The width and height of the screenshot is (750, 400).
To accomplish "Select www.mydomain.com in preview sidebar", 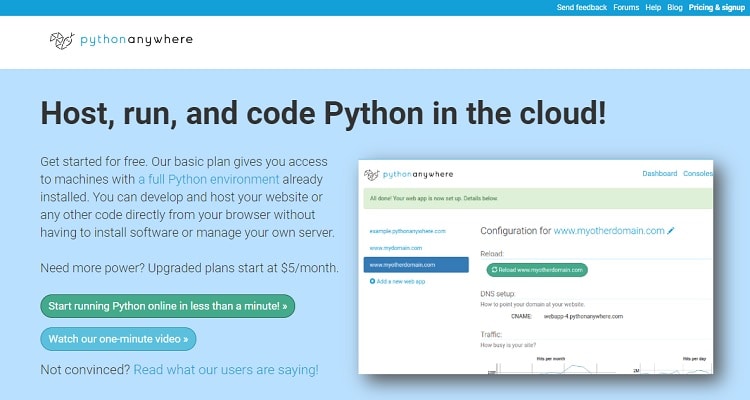I will click(396, 248).
